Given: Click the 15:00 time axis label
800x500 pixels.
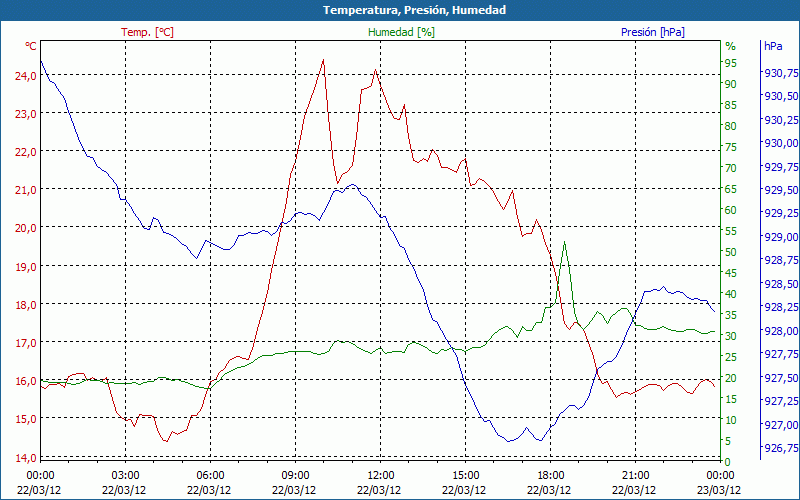Looking at the screenshot, I should click(x=465, y=476).
